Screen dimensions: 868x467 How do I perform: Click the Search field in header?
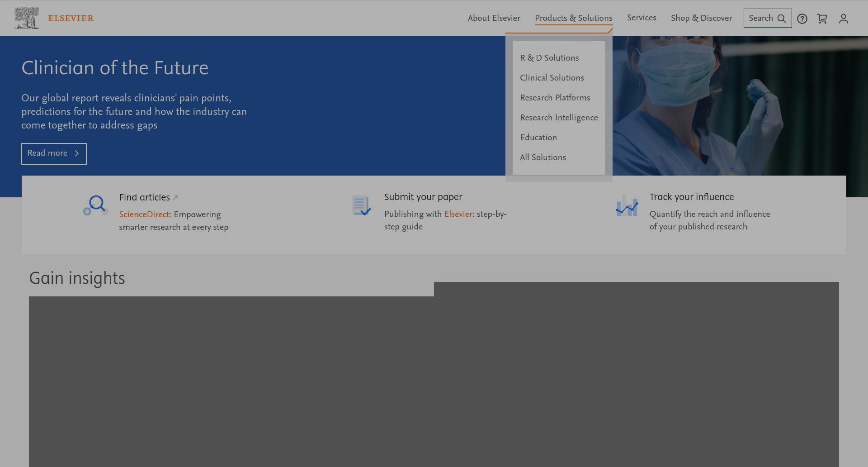coord(768,18)
